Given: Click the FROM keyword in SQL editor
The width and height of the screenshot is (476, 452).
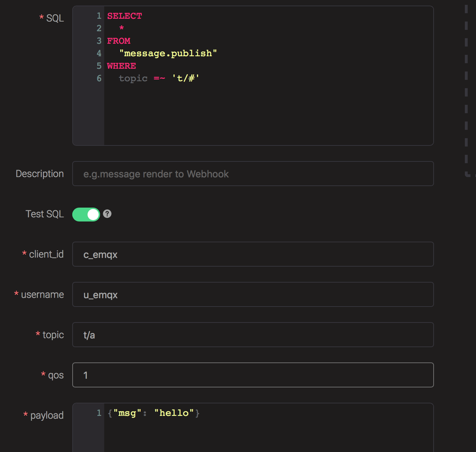Looking at the screenshot, I should pos(118,41).
